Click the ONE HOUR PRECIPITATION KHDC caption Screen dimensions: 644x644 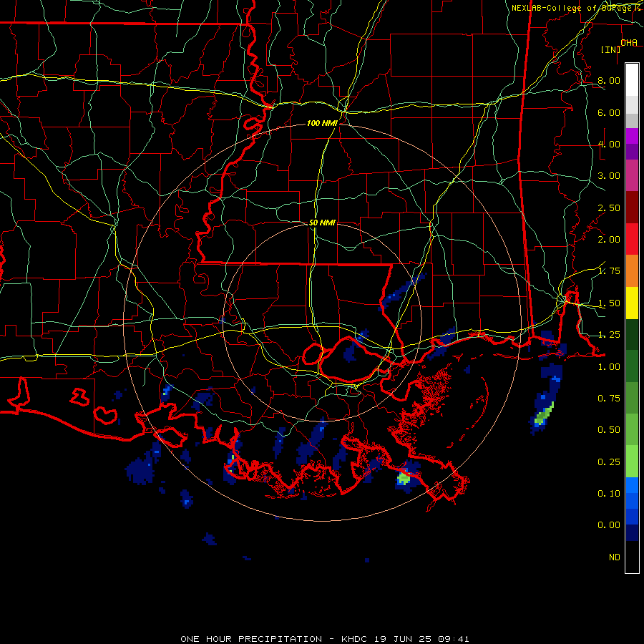(x=324, y=639)
